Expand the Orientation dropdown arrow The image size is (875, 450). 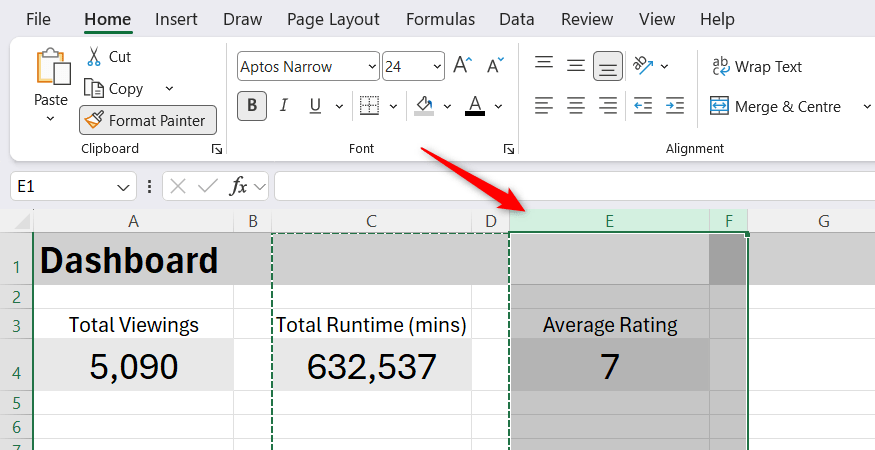pos(664,66)
